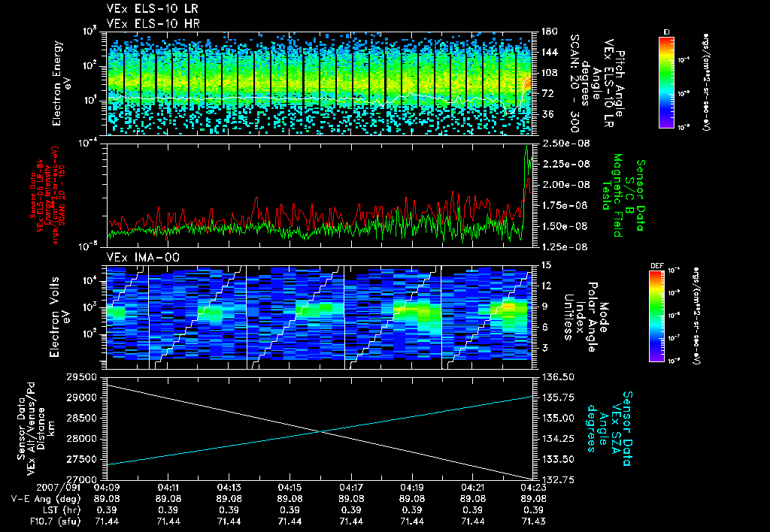The image size is (770, 532).
Task: Click the DEF color scale bar
Action: [x=656, y=316]
